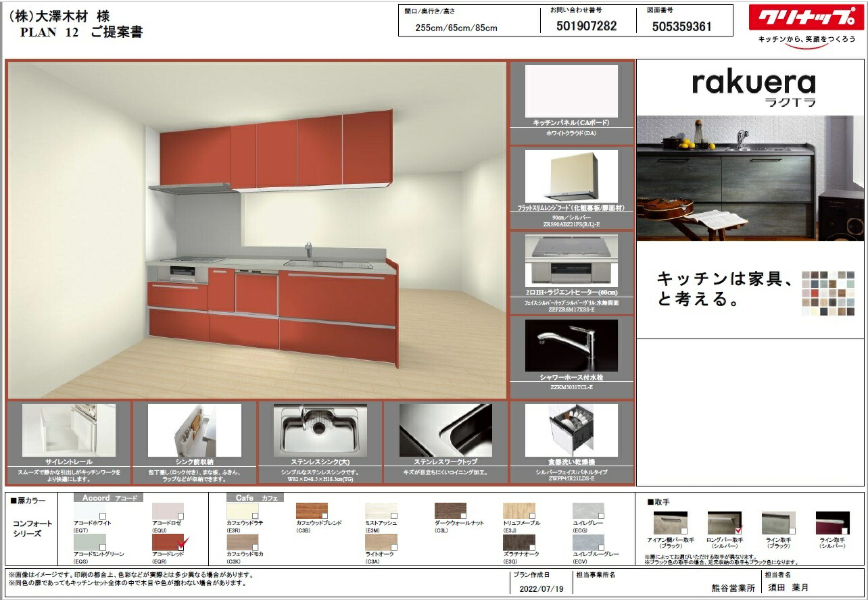Select the flat slim range hood image
This screenshot has height=600, width=868.
pyautogui.click(x=571, y=176)
